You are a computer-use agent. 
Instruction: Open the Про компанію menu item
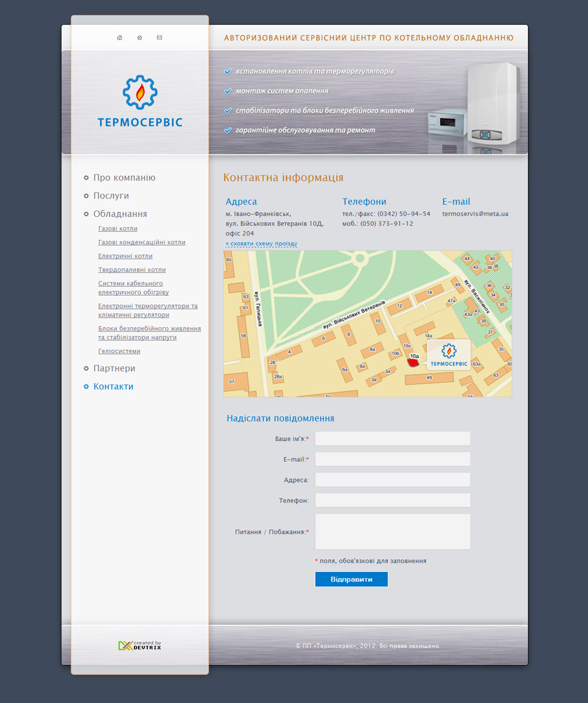coord(125,178)
